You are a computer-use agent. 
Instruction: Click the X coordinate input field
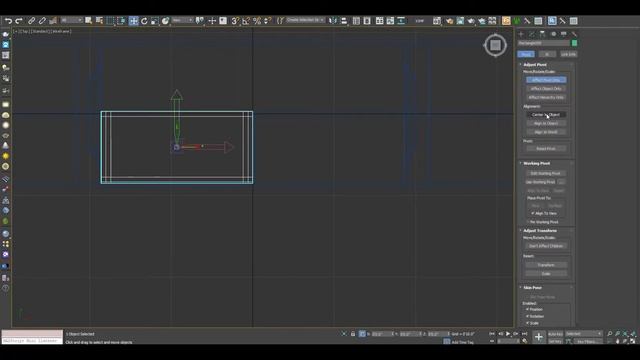pos(382,334)
